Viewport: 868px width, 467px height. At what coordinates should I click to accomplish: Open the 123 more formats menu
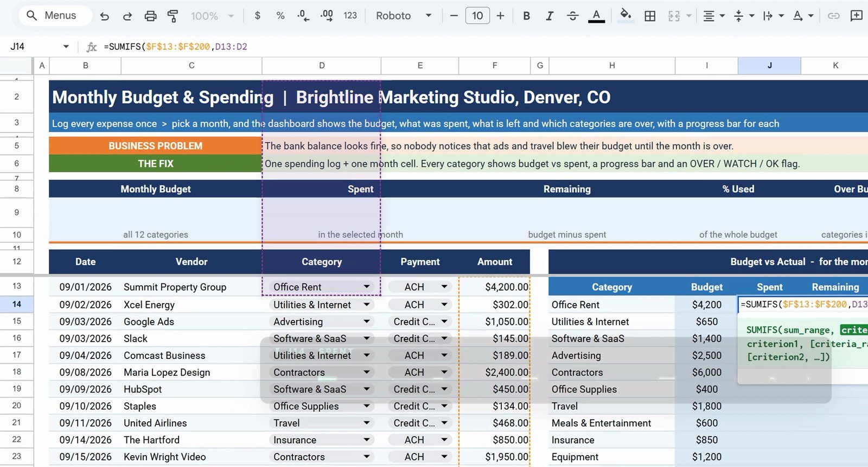click(x=350, y=16)
